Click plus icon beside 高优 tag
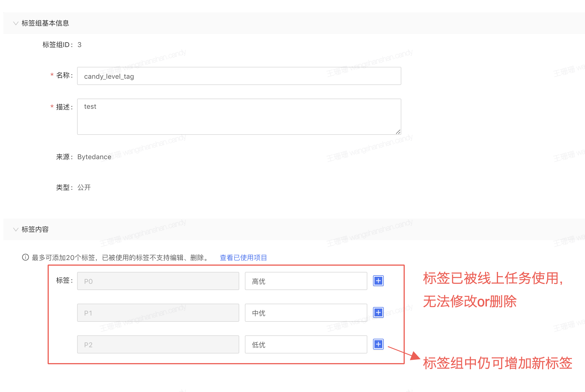Viewport: 585px width, 392px height. coord(378,281)
